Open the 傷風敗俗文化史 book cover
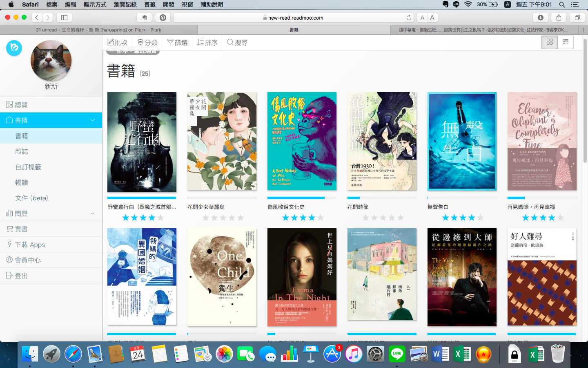 tap(302, 141)
